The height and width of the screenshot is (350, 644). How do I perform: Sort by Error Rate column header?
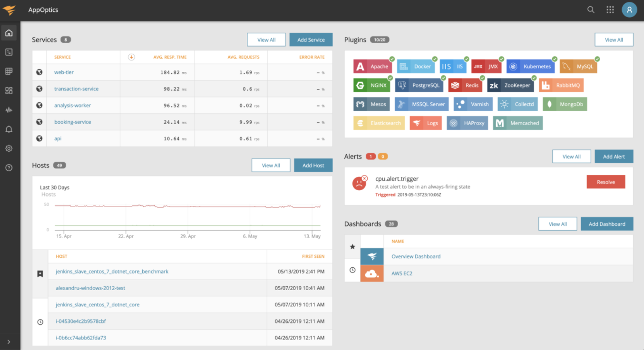[x=313, y=57]
